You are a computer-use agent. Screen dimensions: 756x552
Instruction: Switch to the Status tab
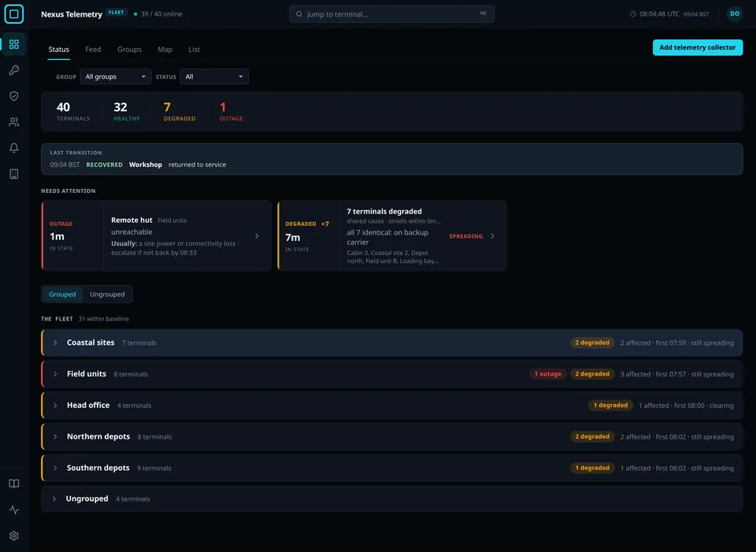[59, 49]
